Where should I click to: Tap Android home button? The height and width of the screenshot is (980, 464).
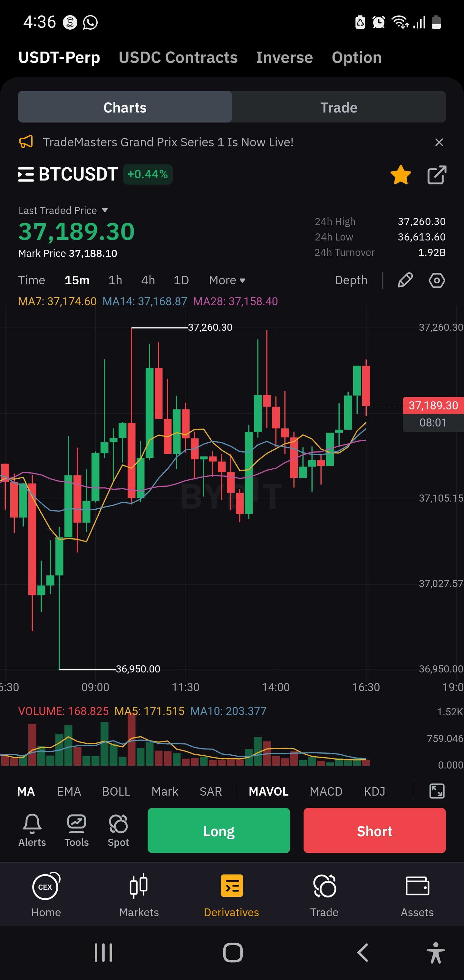(x=233, y=953)
